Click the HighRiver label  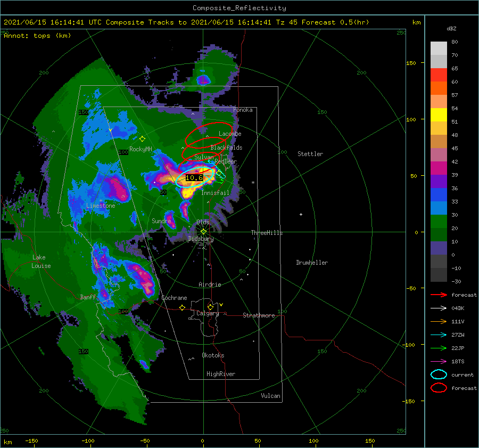[x=221, y=374]
